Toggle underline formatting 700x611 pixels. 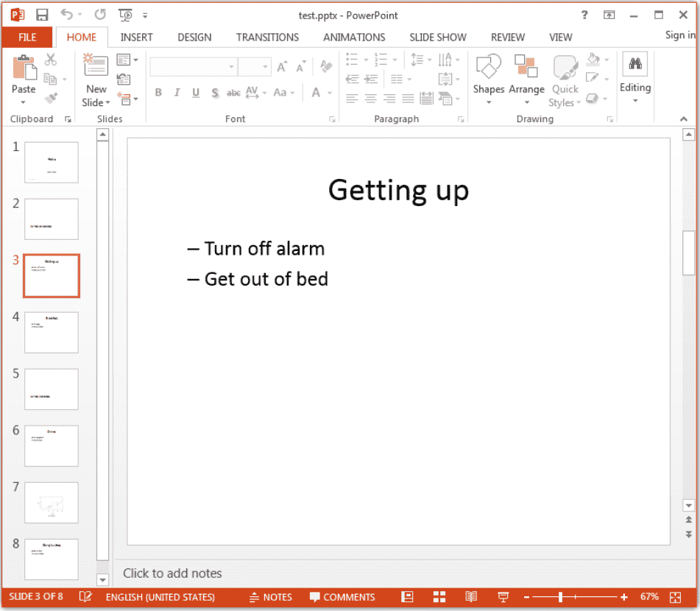195,93
